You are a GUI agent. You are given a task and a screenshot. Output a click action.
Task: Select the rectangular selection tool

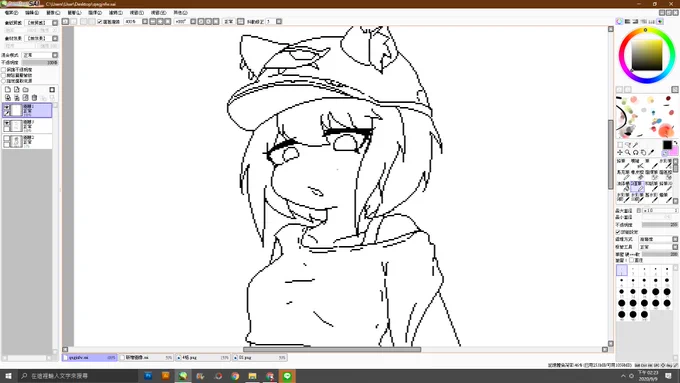tap(620, 145)
